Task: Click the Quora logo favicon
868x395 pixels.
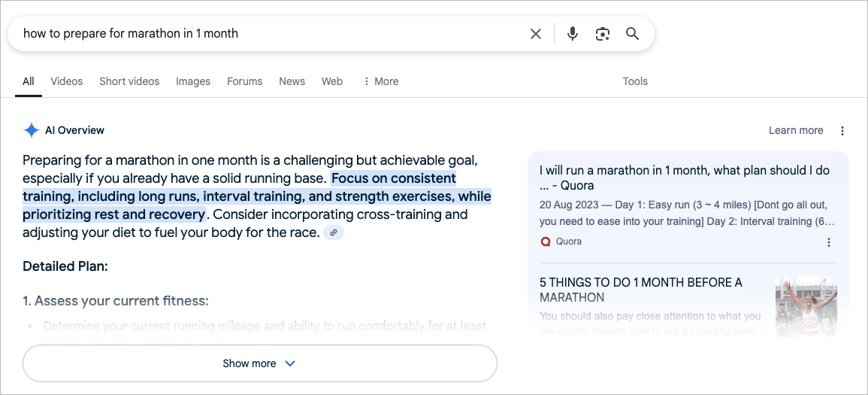Action: (x=546, y=242)
